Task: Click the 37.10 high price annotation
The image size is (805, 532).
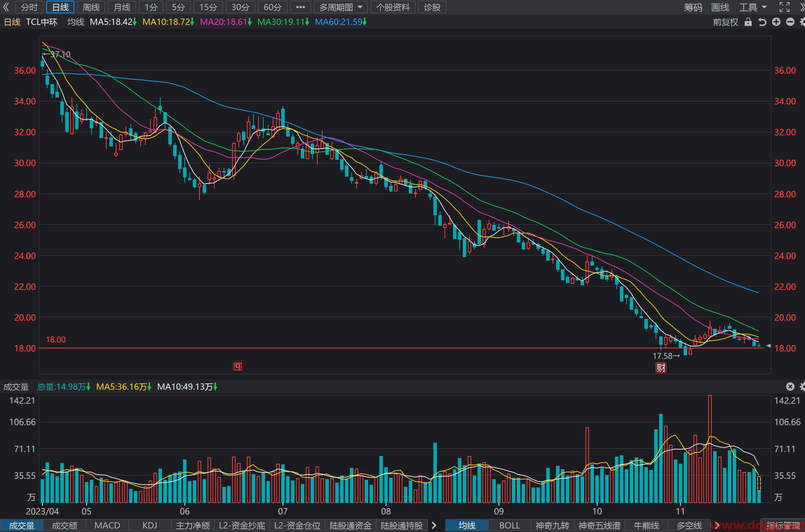Action: click(x=57, y=54)
